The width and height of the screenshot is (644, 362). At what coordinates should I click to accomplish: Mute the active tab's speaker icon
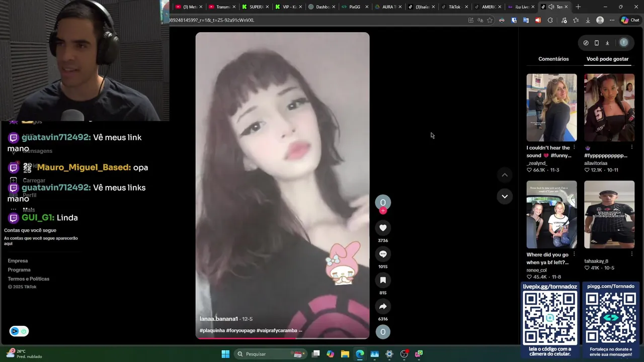tap(551, 7)
